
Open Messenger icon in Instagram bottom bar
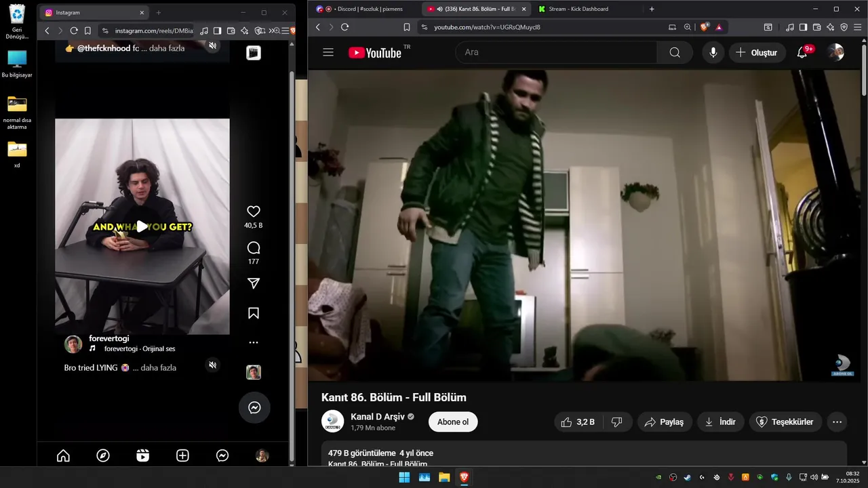click(222, 456)
